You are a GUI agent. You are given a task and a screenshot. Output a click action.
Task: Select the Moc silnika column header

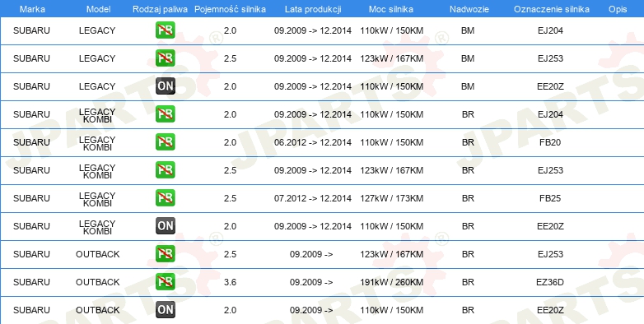pos(391,9)
